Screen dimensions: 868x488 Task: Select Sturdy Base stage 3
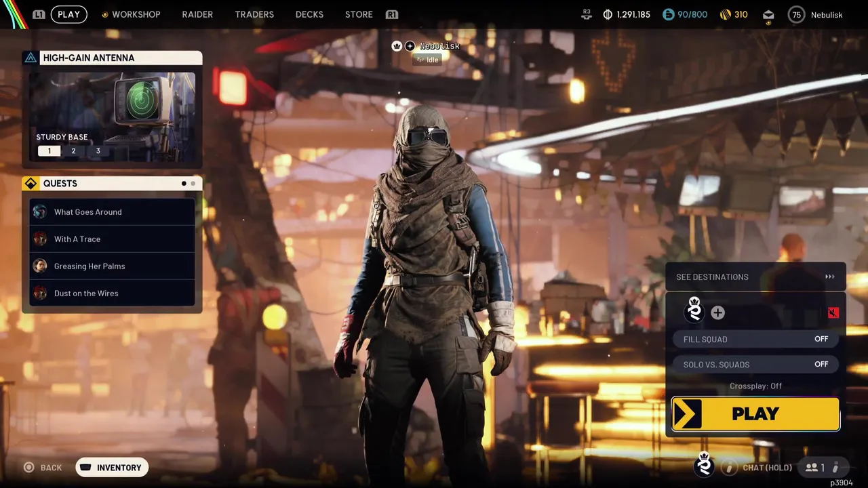pos(98,150)
